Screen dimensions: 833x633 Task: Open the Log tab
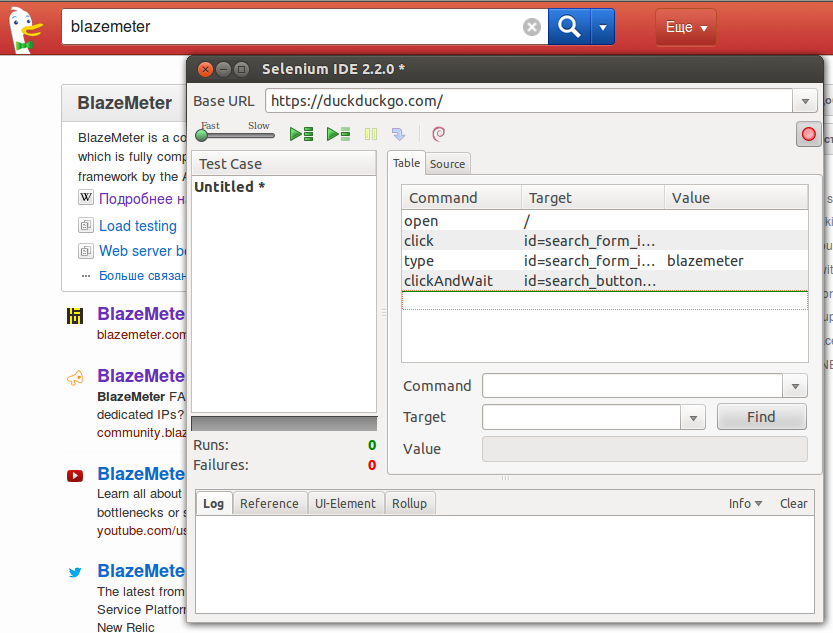214,503
